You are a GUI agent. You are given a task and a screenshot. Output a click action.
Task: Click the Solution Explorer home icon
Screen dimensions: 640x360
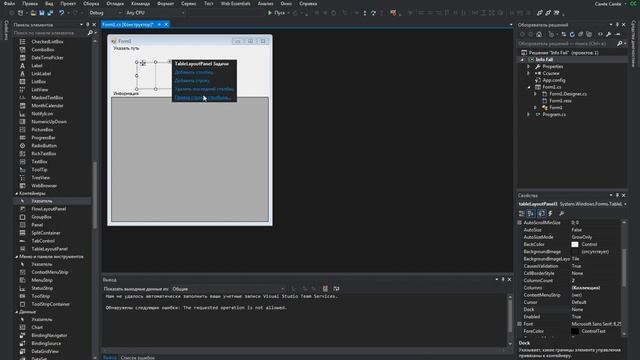pos(539,34)
